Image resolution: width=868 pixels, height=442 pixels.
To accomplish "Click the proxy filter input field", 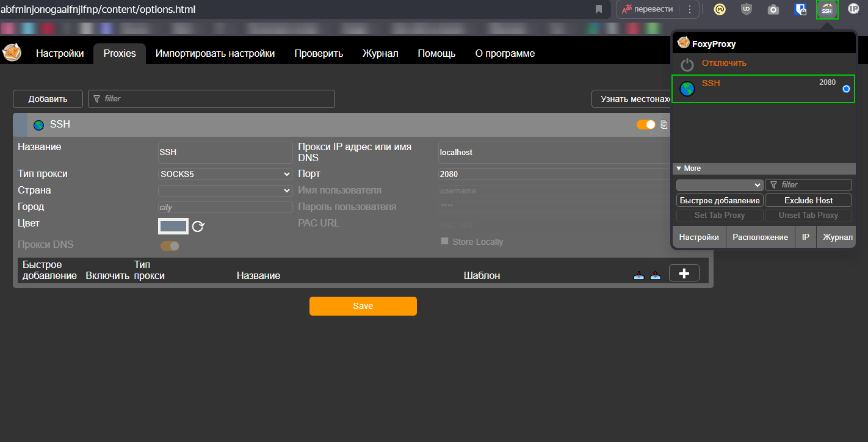I will 212,99.
